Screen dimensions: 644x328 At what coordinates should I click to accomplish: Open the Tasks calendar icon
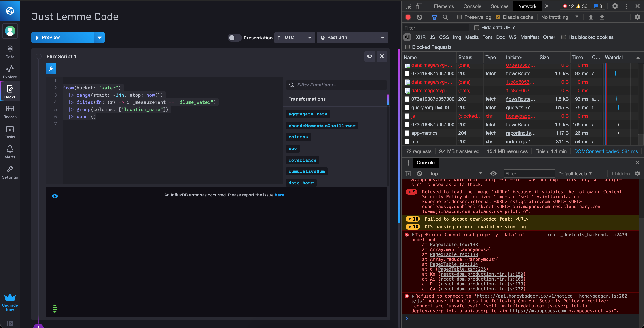click(10, 132)
